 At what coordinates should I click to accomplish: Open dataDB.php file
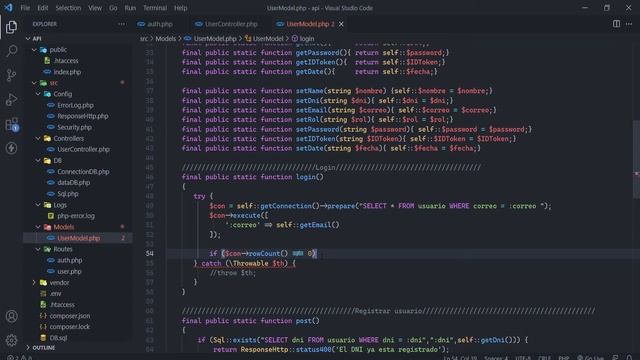[x=73, y=182]
